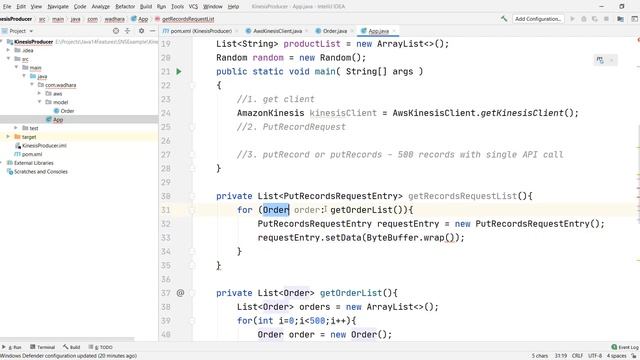The image size is (640, 360).
Task: Fold the for loop at line 31
Action: (192, 210)
